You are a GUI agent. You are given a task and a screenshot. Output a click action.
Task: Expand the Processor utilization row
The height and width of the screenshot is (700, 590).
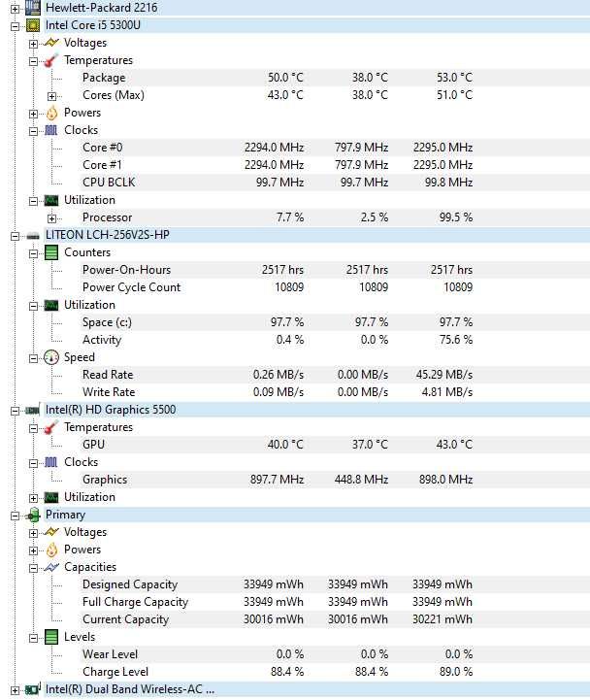click(x=51, y=218)
